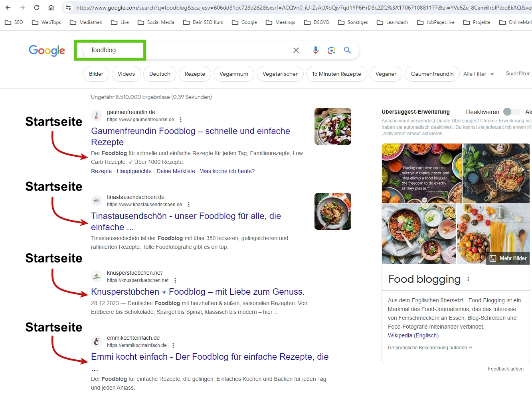Expand Ursprüngliche Beschreibung aufrufen
The image size is (532, 394).
[x=430, y=347]
